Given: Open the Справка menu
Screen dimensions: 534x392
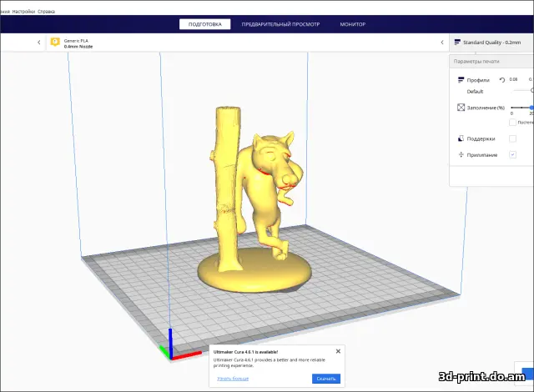Looking at the screenshot, I should click(x=46, y=11).
